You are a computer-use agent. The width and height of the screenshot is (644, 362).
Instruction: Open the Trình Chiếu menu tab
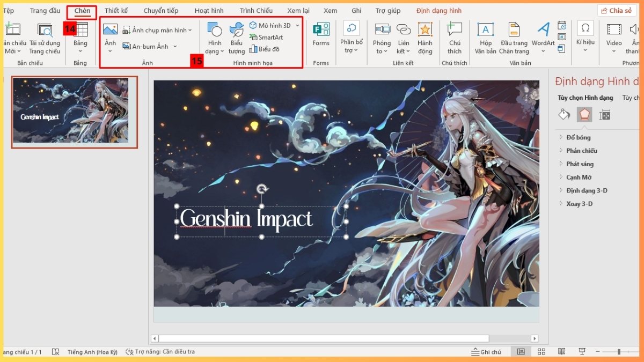[256, 10]
